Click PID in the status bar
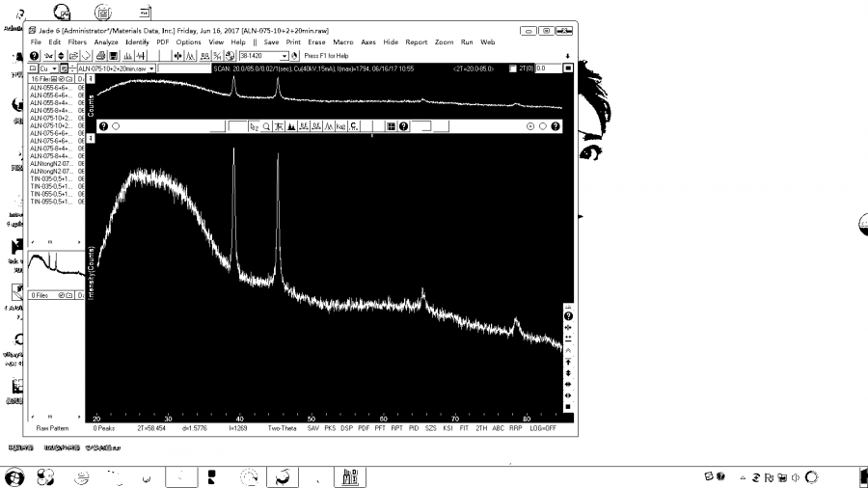The height and width of the screenshot is (488, 868). click(414, 428)
